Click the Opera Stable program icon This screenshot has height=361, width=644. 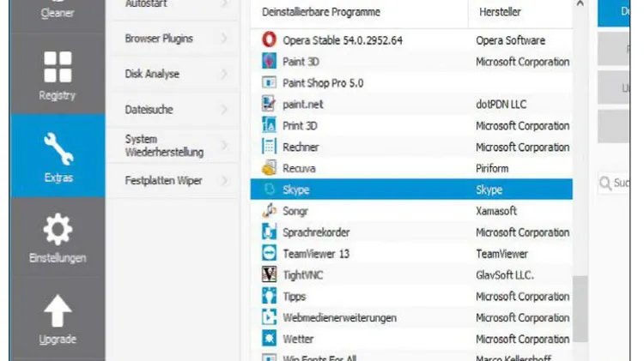[269, 39]
